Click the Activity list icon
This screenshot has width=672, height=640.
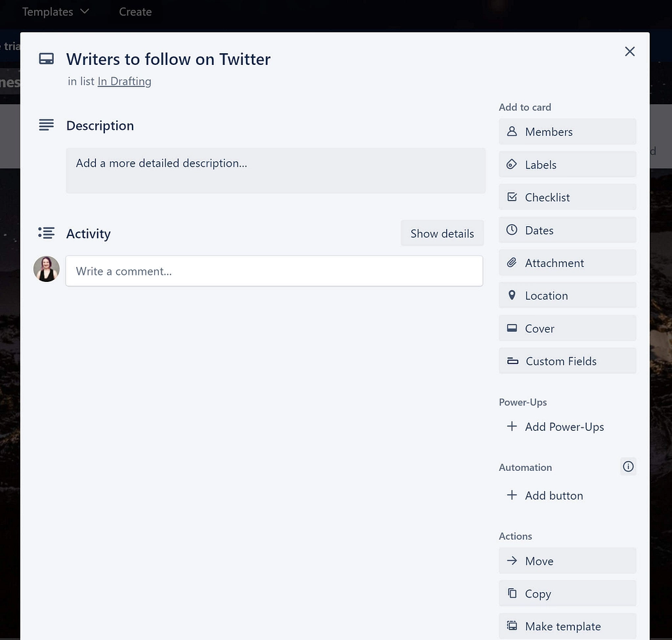47,233
